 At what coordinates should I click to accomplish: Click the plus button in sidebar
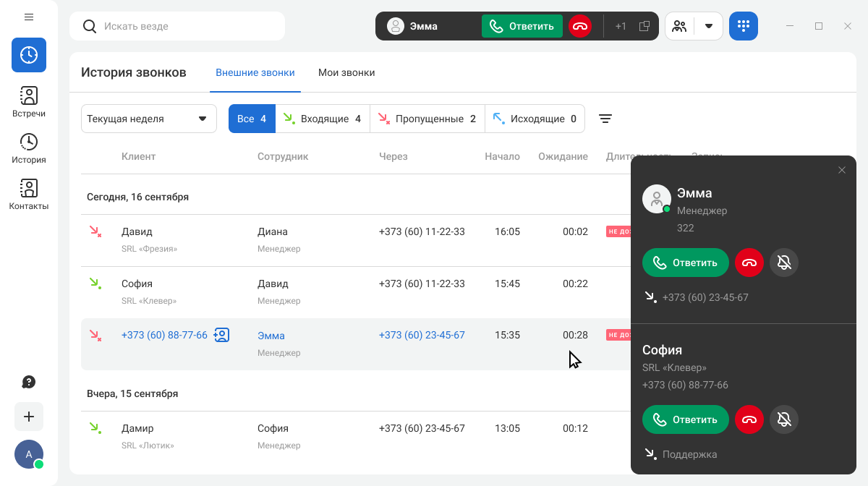click(29, 417)
